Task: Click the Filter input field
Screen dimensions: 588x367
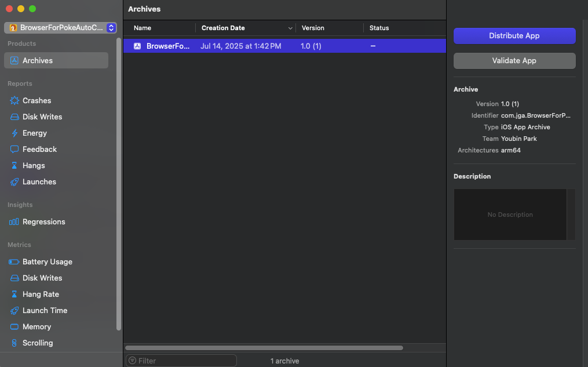Action: (181, 361)
